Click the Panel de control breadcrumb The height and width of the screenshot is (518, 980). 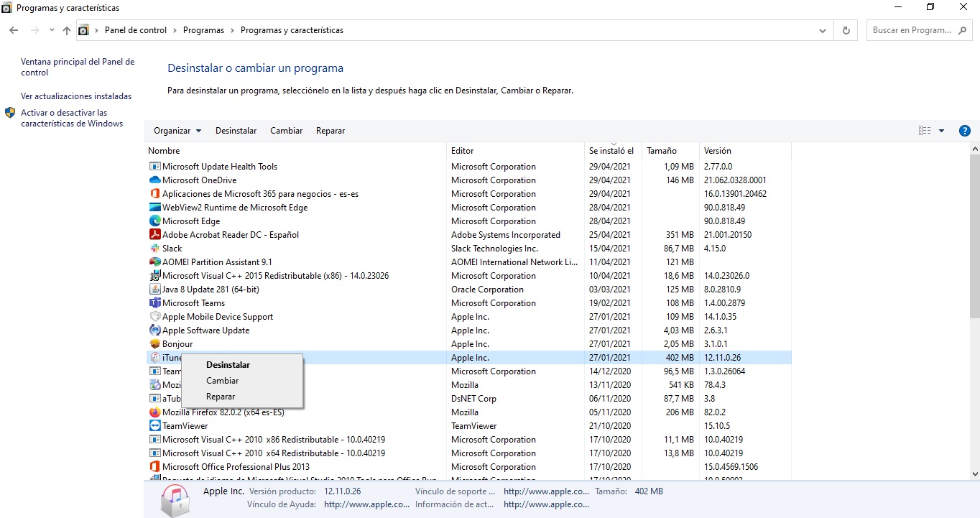[136, 30]
